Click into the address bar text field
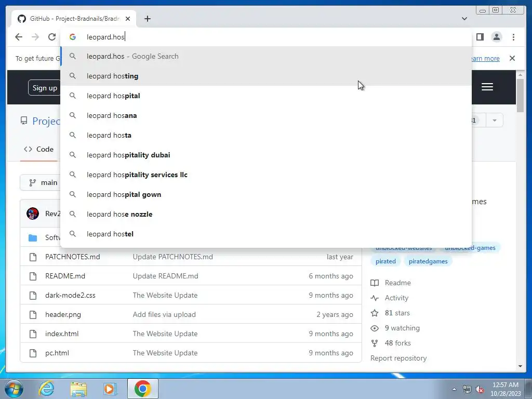 coord(266,37)
